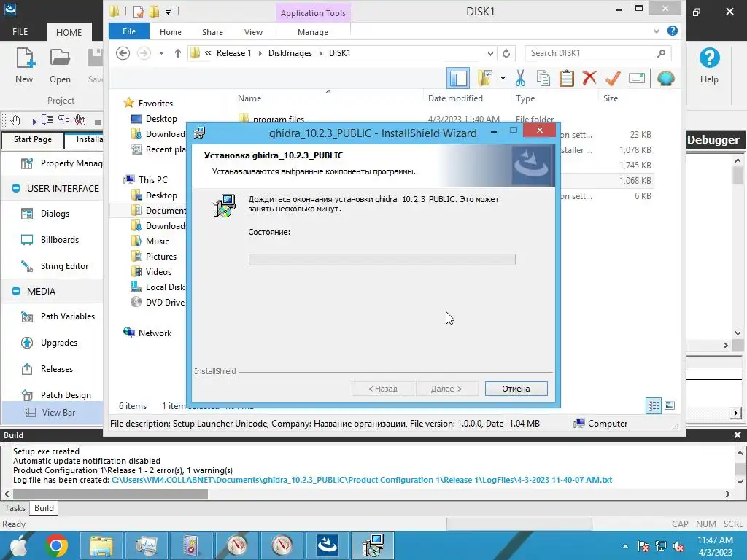Collapse the MEDIA section

pyautogui.click(x=16, y=291)
